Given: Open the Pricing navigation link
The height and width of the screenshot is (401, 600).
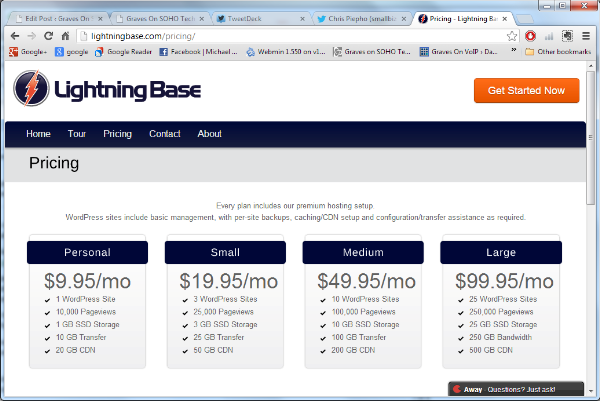Looking at the screenshot, I should [x=117, y=134].
